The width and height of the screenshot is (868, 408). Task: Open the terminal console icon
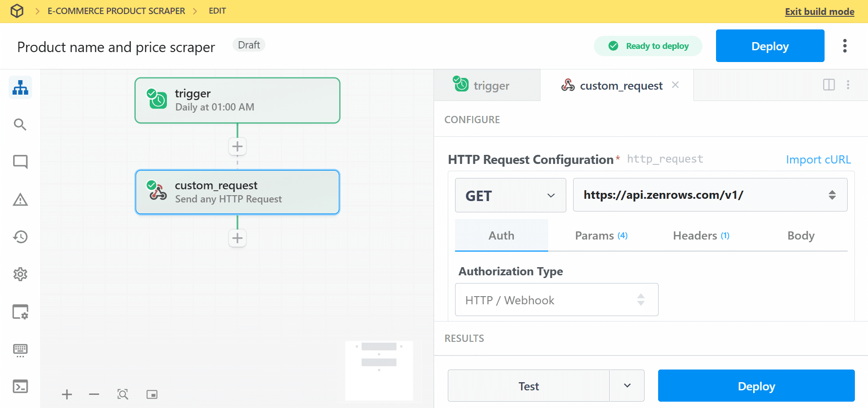tap(20, 386)
